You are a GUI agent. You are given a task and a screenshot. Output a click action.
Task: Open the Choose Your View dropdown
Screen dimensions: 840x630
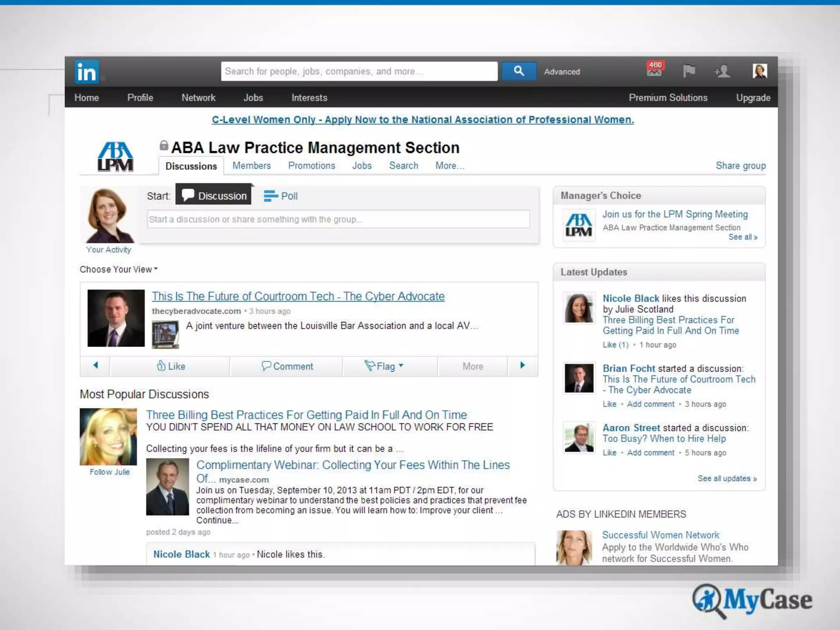(x=119, y=269)
